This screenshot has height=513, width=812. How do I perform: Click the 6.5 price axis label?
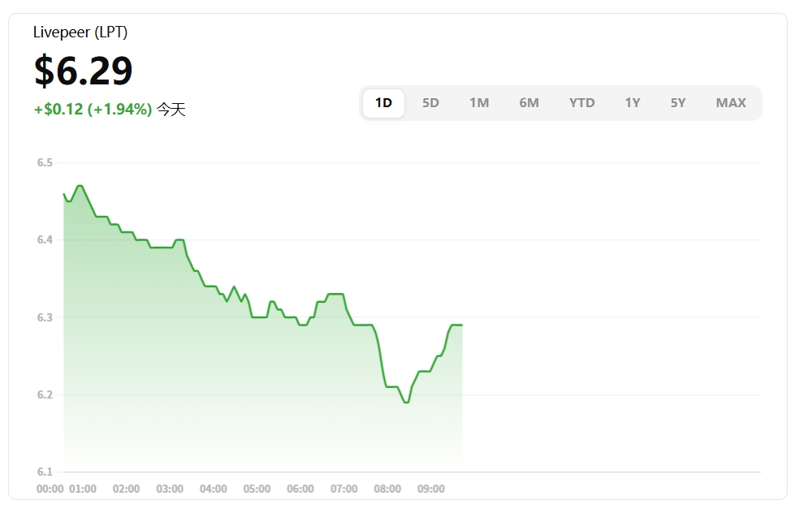pyautogui.click(x=45, y=163)
